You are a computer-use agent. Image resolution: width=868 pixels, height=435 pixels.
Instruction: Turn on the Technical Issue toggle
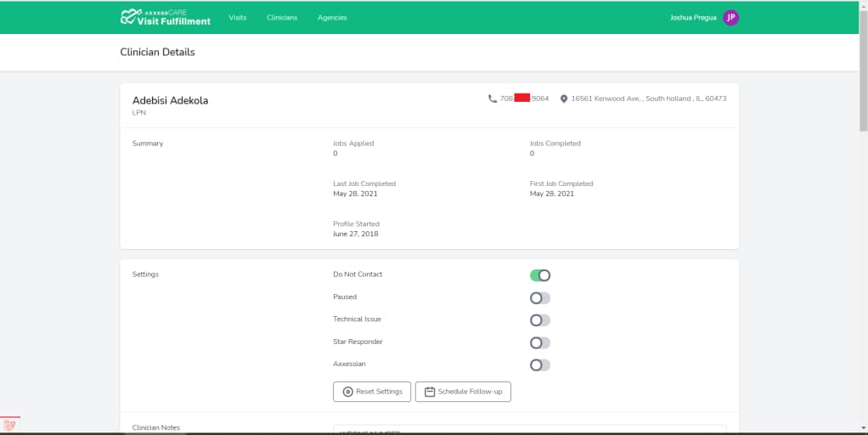[x=539, y=320]
